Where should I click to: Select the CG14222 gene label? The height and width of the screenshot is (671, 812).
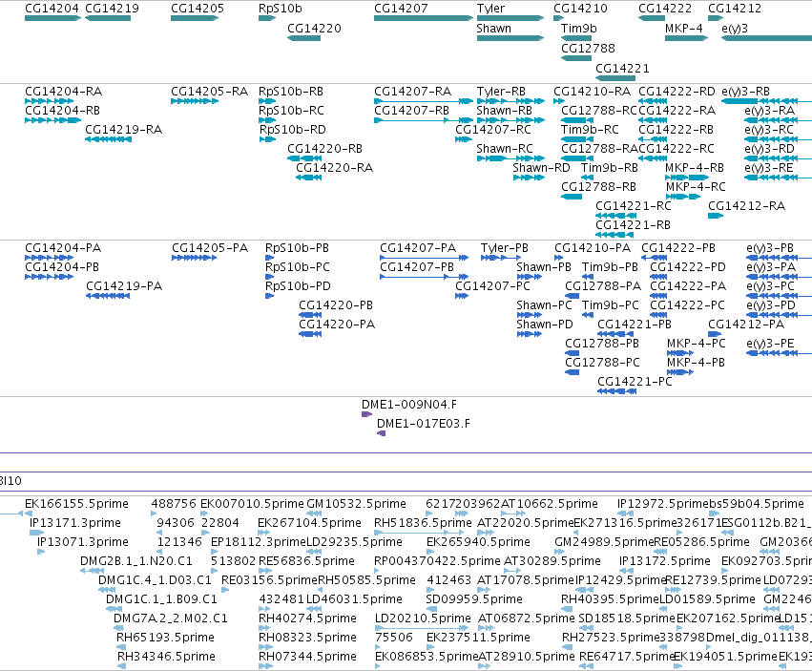[665, 9]
